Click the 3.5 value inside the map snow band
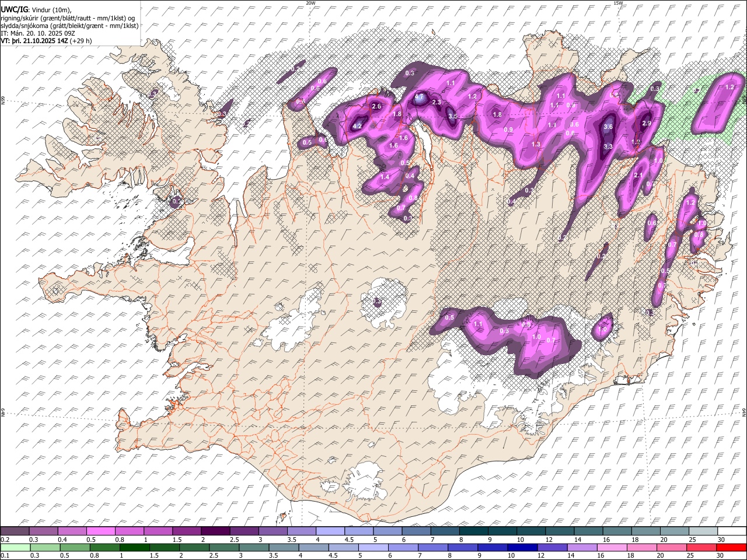This screenshot has height=560, width=747. (x=452, y=116)
